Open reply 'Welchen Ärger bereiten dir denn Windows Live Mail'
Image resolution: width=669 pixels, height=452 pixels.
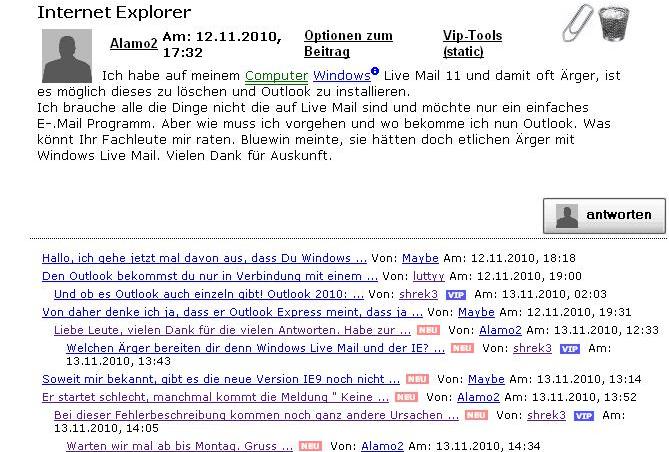click(x=255, y=348)
